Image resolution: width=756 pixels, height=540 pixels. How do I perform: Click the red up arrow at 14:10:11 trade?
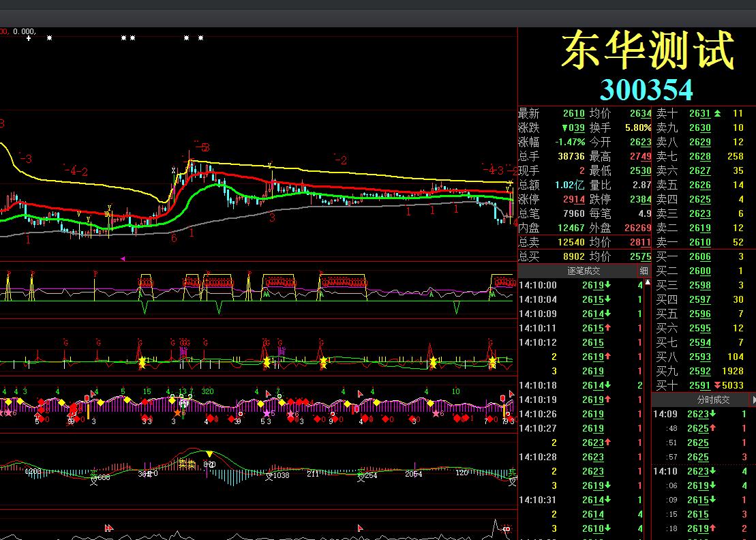click(x=607, y=328)
